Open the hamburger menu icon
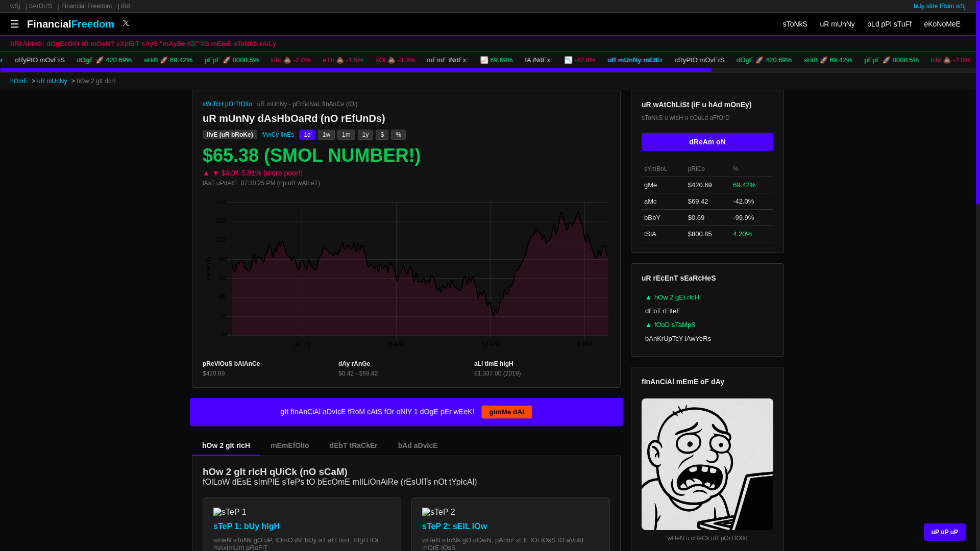The height and width of the screenshot is (551, 980). pyautogui.click(x=14, y=24)
